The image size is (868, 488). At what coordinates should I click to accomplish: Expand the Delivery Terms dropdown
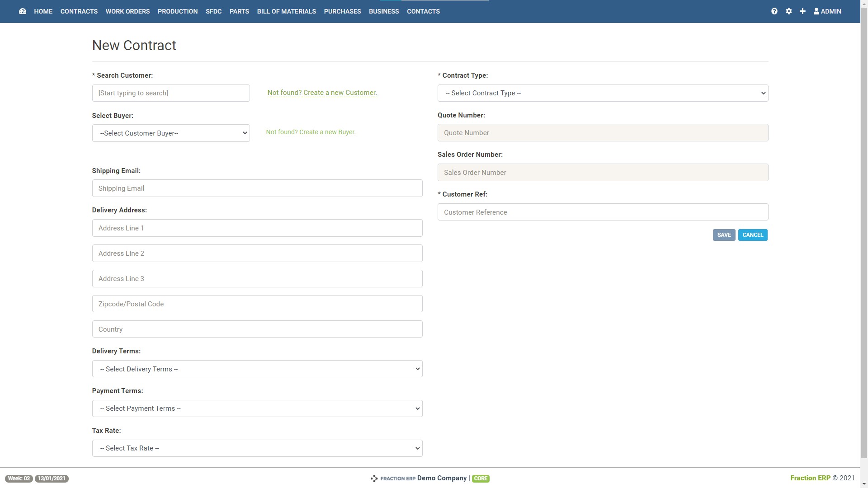[257, 369]
